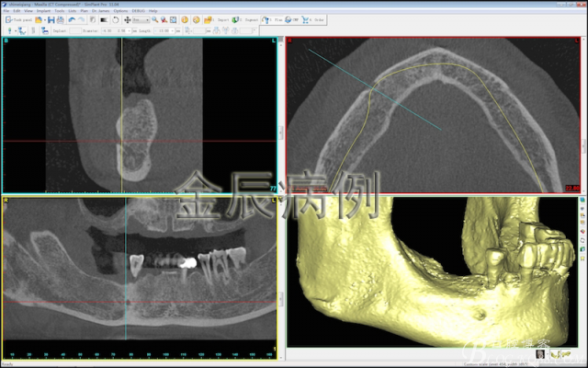Open the Options menu

click(x=120, y=11)
